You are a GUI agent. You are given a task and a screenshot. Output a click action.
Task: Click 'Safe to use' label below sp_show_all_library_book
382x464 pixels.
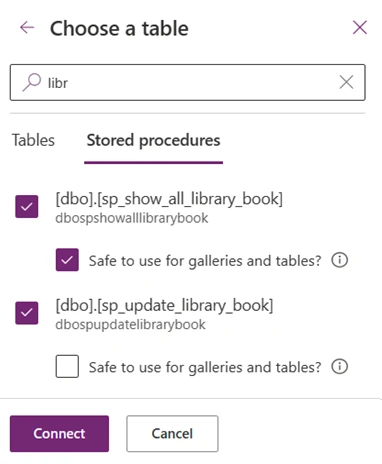click(205, 261)
